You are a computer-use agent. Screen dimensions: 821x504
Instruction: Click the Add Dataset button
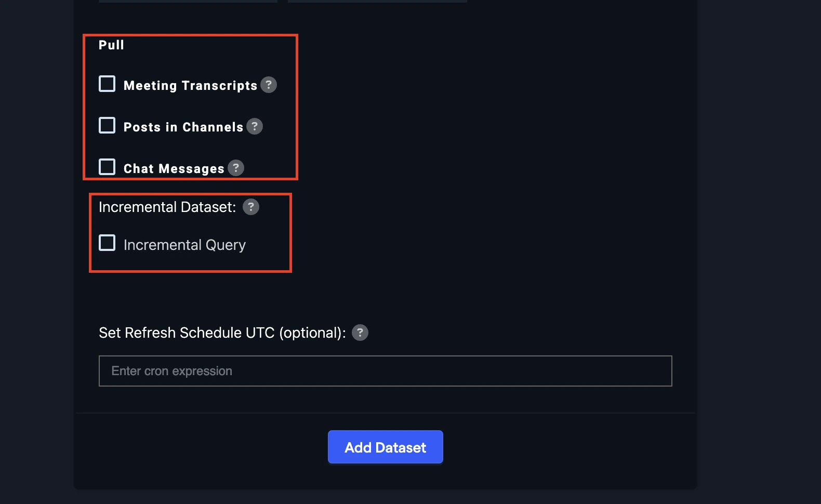point(385,447)
